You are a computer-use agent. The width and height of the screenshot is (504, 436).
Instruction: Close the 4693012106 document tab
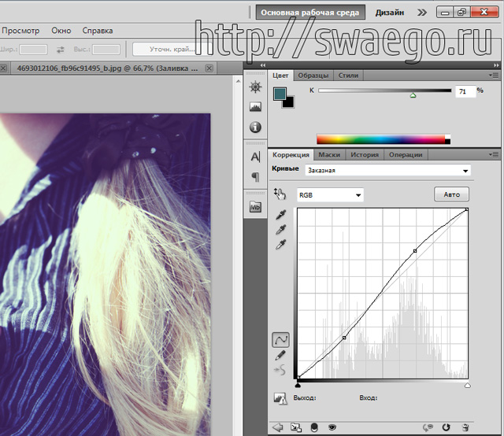pos(209,68)
